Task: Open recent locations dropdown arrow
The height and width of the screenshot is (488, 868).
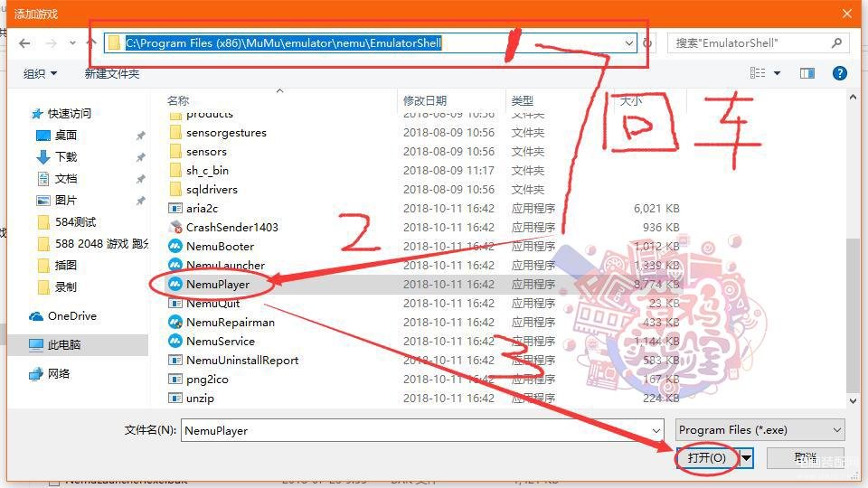Action: (x=72, y=43)
